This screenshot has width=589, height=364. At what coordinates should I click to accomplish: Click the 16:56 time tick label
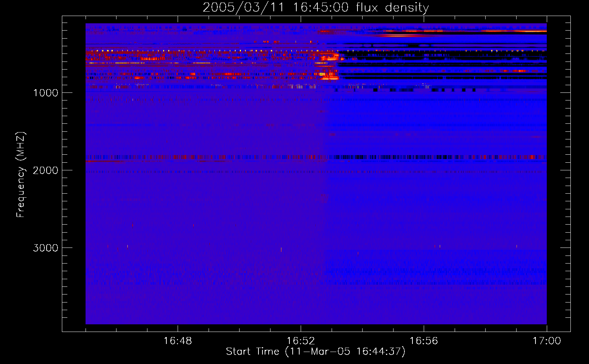(x=424, y=341)
